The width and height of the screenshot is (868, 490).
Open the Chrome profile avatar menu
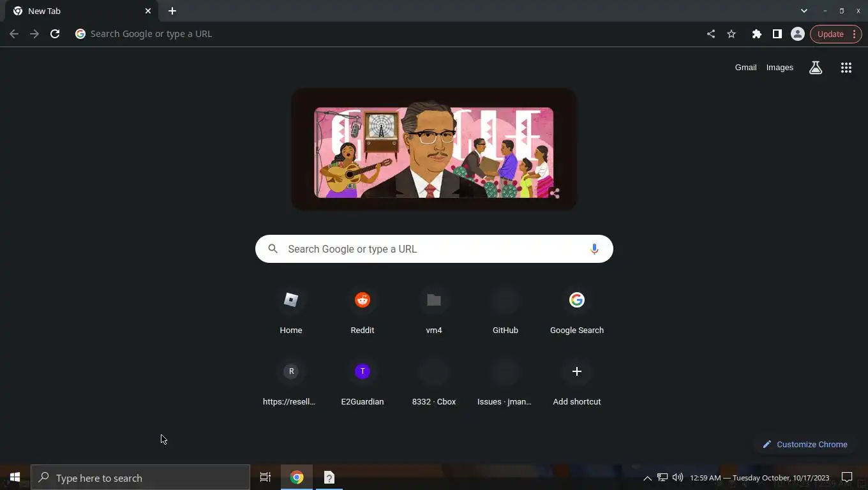pyautogui.click(x=798, y=34)
